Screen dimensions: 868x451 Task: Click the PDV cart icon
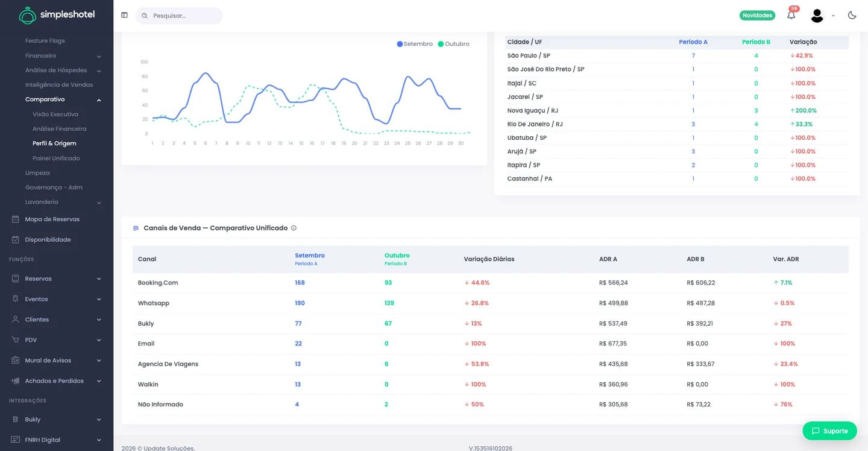tap(16, 340)
